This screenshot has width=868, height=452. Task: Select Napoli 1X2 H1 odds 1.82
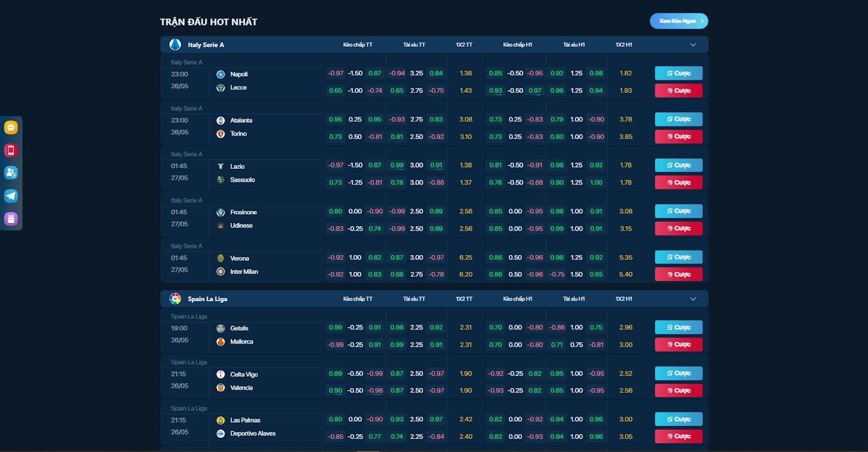626,73
